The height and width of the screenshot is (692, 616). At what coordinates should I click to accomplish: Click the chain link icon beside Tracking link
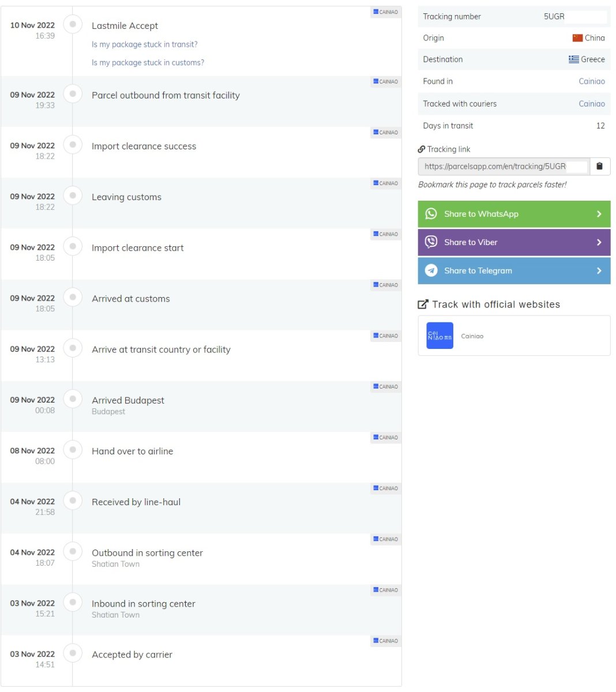[x=422, y=149]
